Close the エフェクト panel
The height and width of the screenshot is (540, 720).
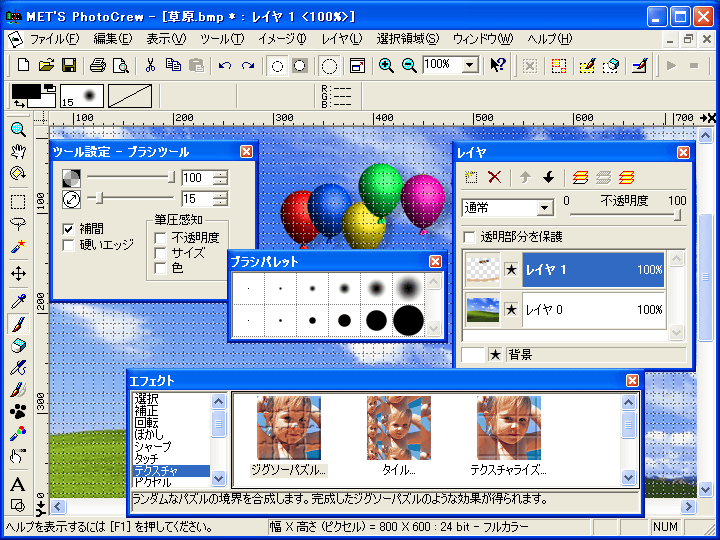coord(632,380)
